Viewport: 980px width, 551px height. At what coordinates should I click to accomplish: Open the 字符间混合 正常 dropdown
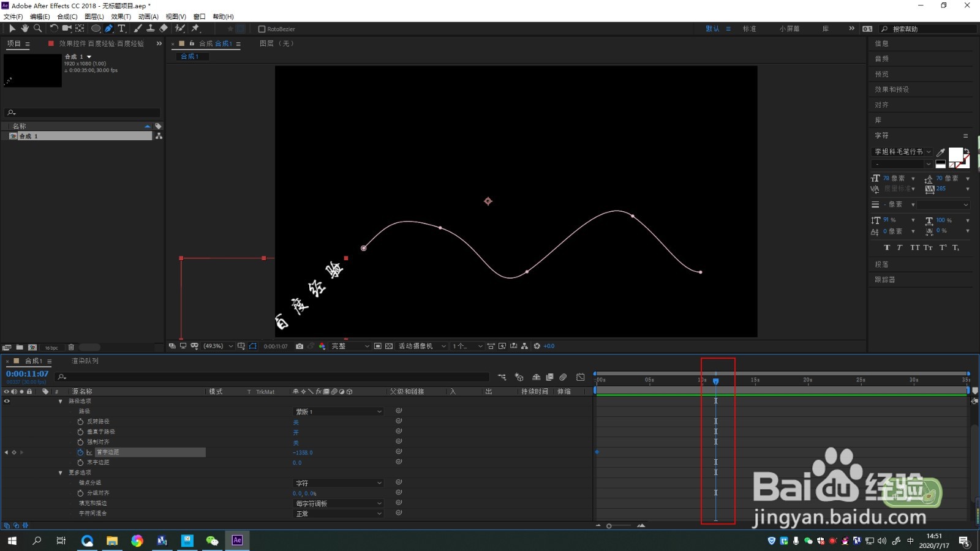pyautogui.click(x=339, y=514)
